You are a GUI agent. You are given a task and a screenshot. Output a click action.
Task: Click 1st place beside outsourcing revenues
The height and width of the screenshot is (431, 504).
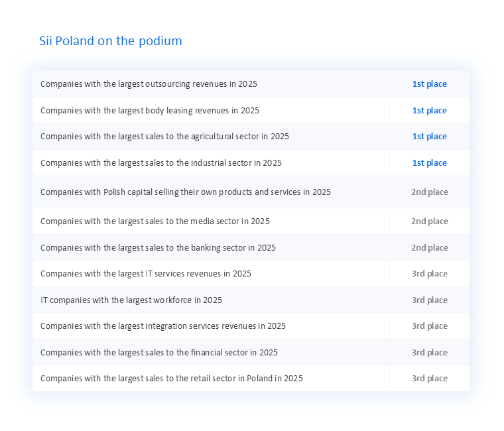pos(430,84)
